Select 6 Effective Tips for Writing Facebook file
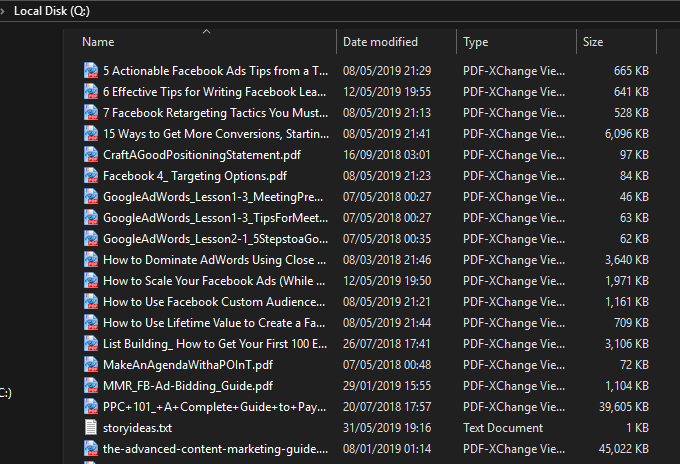This screenshot has height=464, width=680. coord(215,92)
